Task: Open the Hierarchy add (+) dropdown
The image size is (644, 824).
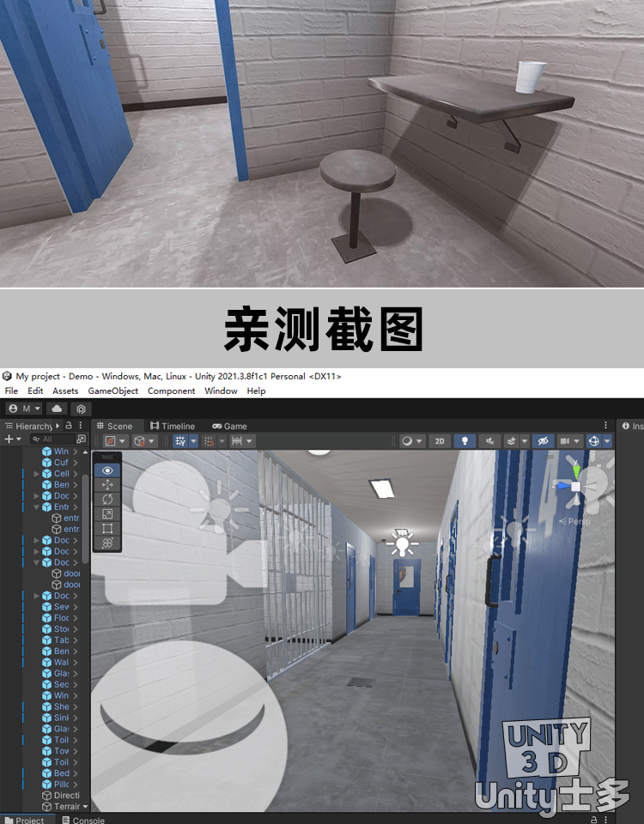Action: pyautogui.click(x=13, y=439)
